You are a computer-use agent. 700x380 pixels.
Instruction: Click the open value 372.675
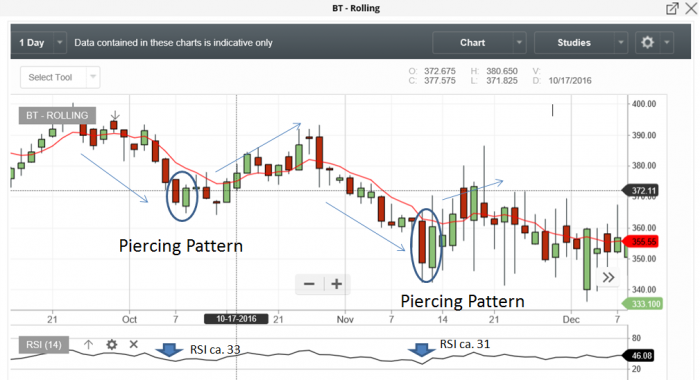(440, 71)
